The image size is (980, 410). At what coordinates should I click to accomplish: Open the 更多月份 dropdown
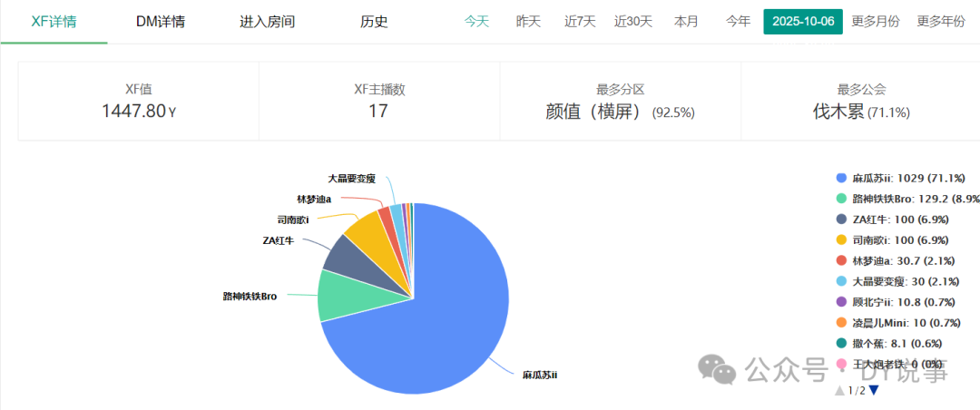876,21
